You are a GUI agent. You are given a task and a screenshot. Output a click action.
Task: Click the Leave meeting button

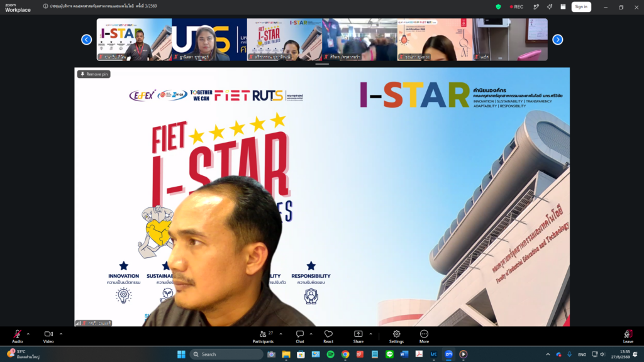tap(628, 336)
